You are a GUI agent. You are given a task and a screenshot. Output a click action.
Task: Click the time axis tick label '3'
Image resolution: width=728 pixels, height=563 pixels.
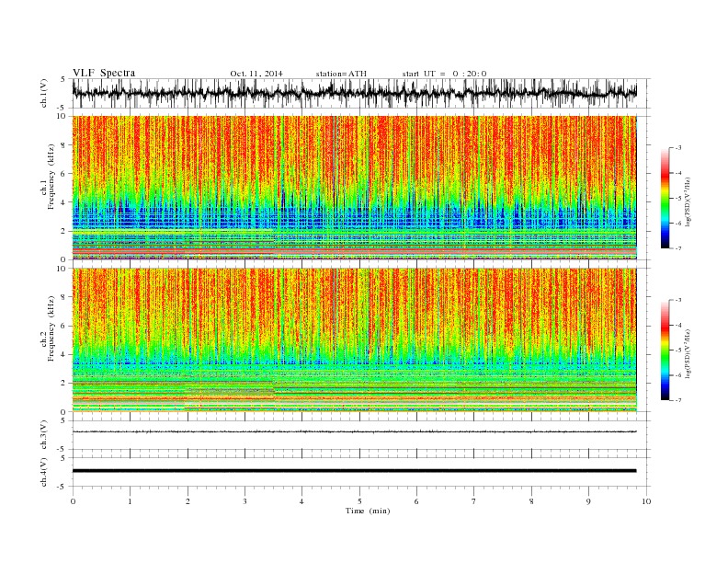(245, 501)
